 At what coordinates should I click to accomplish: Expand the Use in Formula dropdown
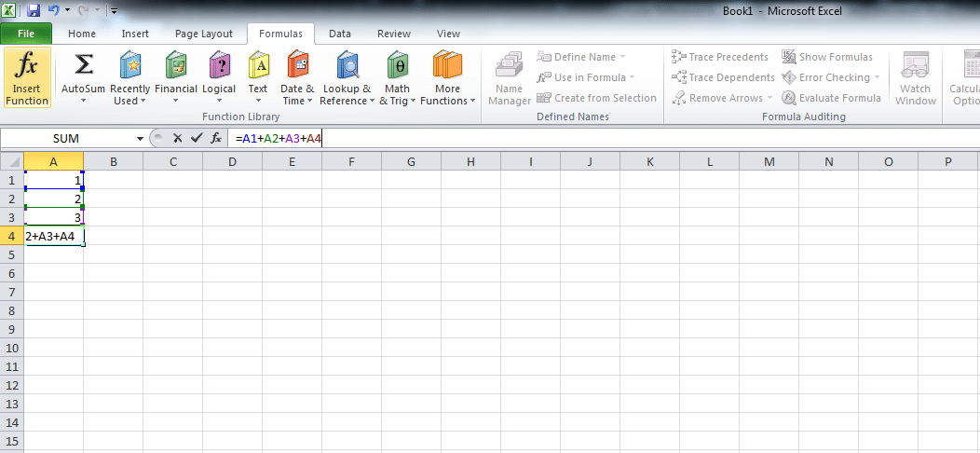click(632, 77)
